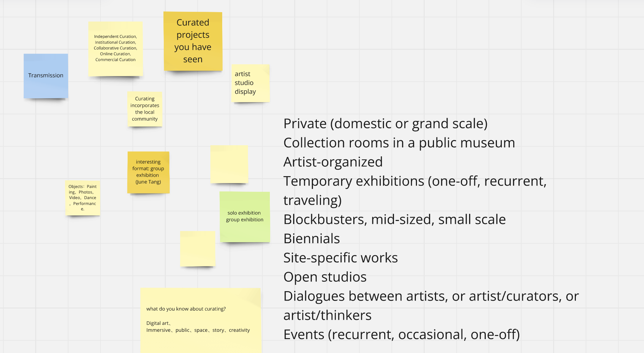Click the dark yellow 'Curated projects you have seen' note

193,41
